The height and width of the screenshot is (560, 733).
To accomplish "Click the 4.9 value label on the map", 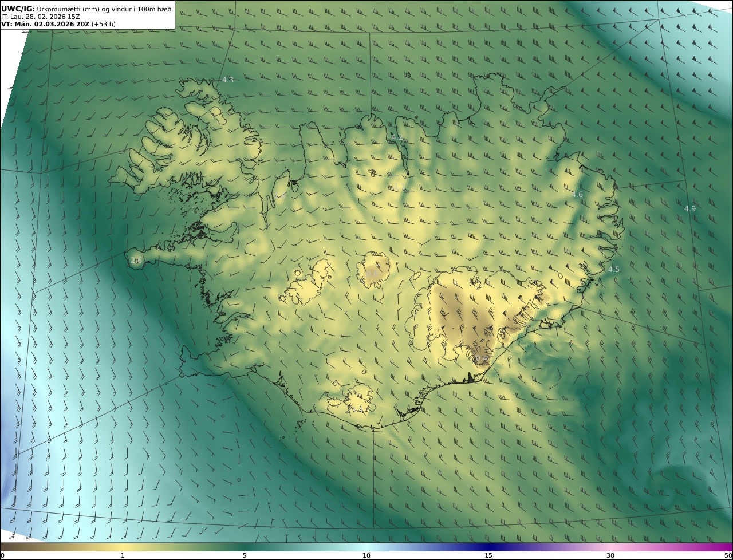I will 690,208.
